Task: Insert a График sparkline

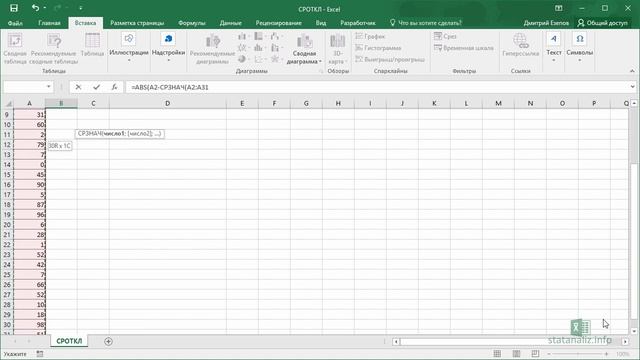Action: pyautogui.click(x=370, y=36)
